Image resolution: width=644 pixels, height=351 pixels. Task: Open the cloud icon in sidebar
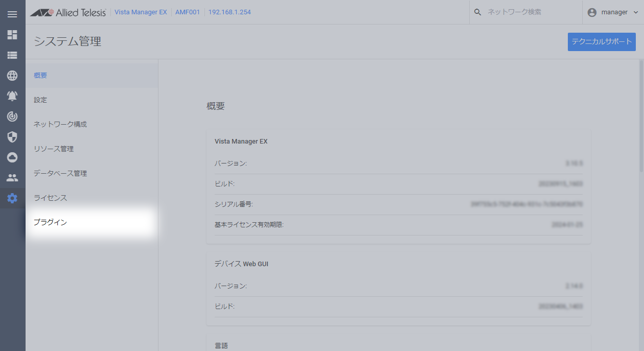click(12, 157)
